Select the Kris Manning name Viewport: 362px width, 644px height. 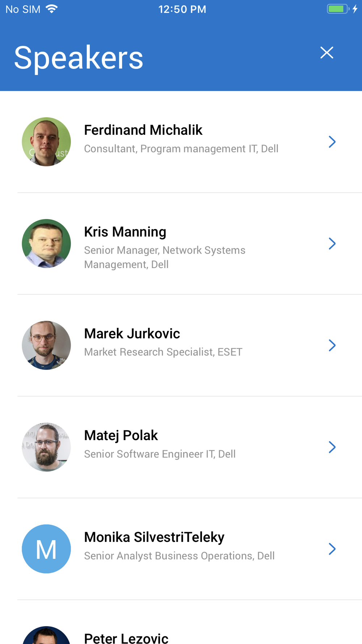click(125, 232)
